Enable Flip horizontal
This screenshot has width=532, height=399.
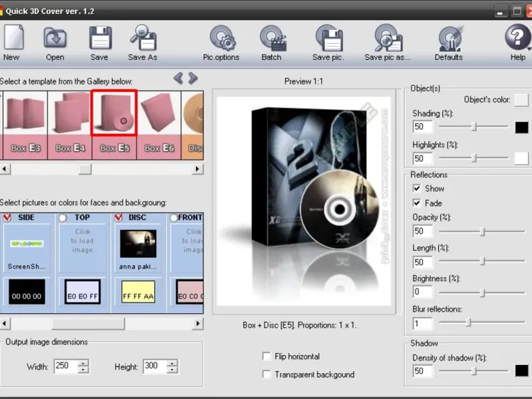267,356
